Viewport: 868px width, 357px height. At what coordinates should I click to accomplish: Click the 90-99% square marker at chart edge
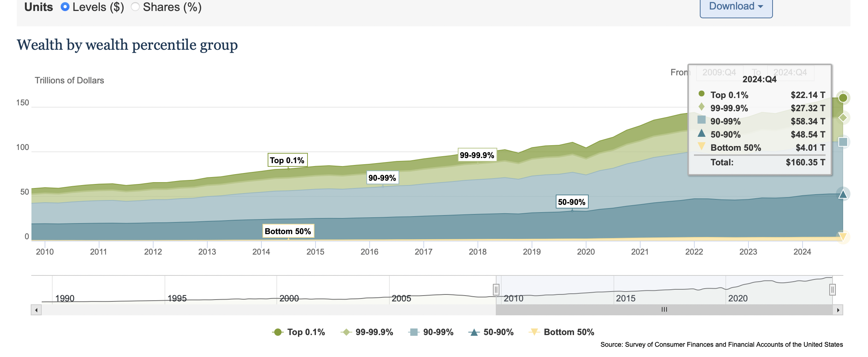pyautogui.click(x=843, y=142)
